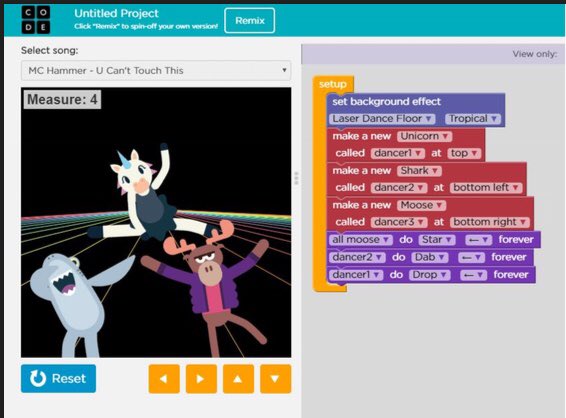Viewport: 566px width, 418px height.
Task: Click the Code.org logo
Action: click(x=36, y=19)
